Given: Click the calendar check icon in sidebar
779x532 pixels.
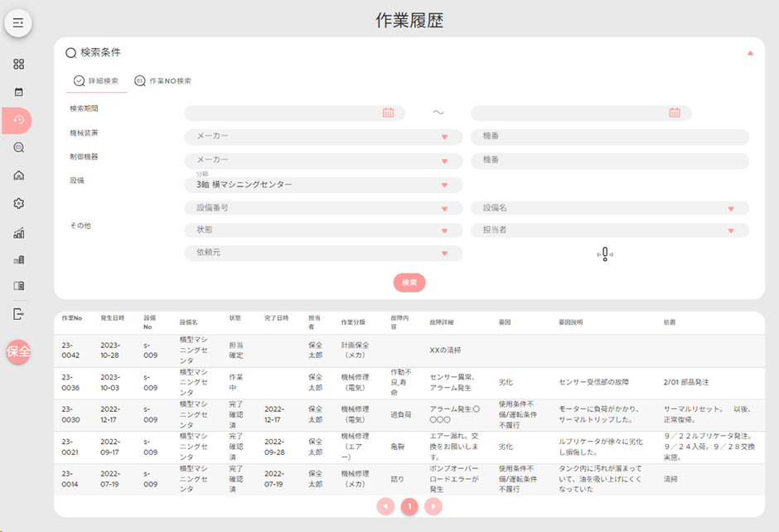Looking at the screenshot, I should 18,92.
